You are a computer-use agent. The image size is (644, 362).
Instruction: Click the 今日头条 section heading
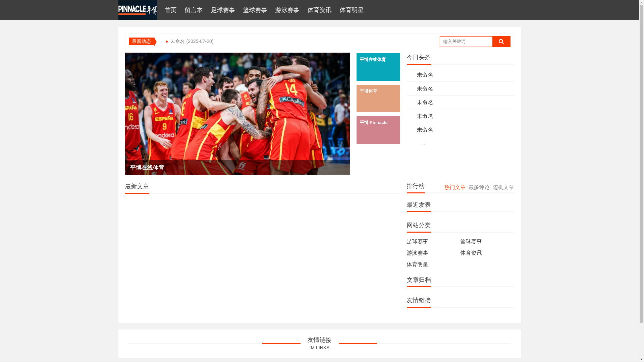pos(419,57)
